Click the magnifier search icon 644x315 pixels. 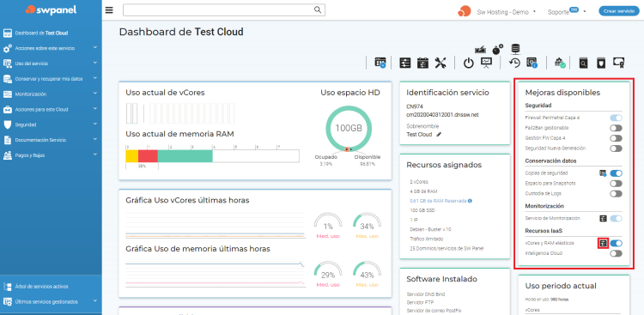(x=318, y=9)
